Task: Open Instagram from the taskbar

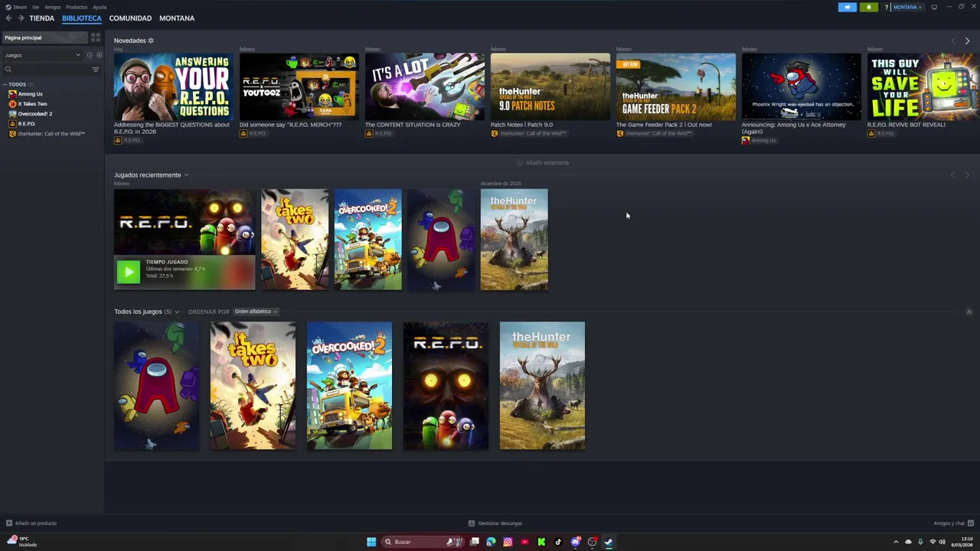Action: pyautogui.click(x=508, y=542)
